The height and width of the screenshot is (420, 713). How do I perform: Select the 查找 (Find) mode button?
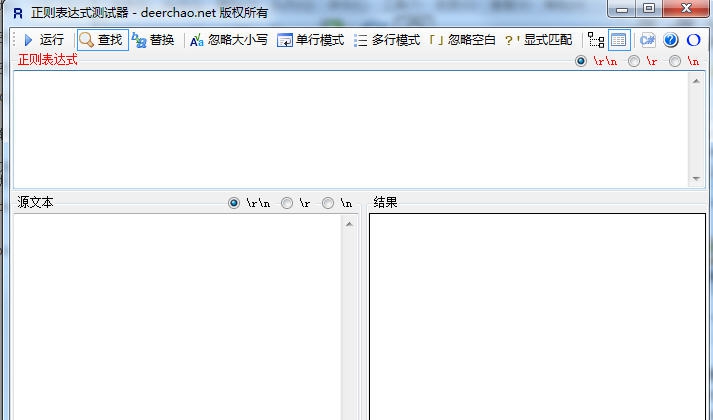(x=103, y=40)
